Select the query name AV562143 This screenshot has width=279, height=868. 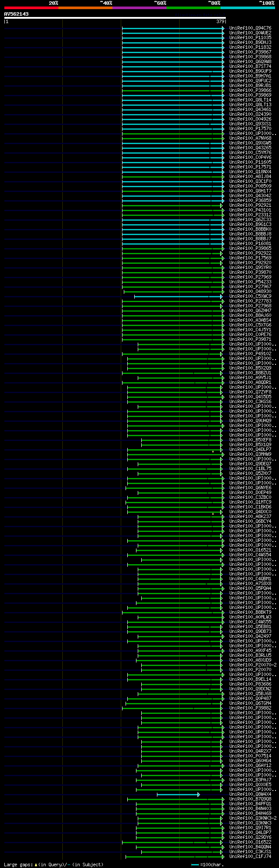(x=17, y=14)
